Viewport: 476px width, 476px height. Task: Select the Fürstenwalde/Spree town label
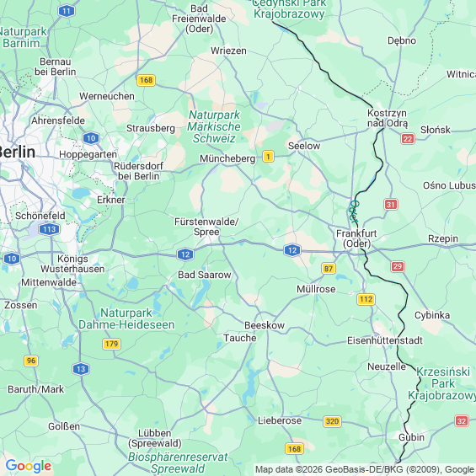(x=206, y=227)
